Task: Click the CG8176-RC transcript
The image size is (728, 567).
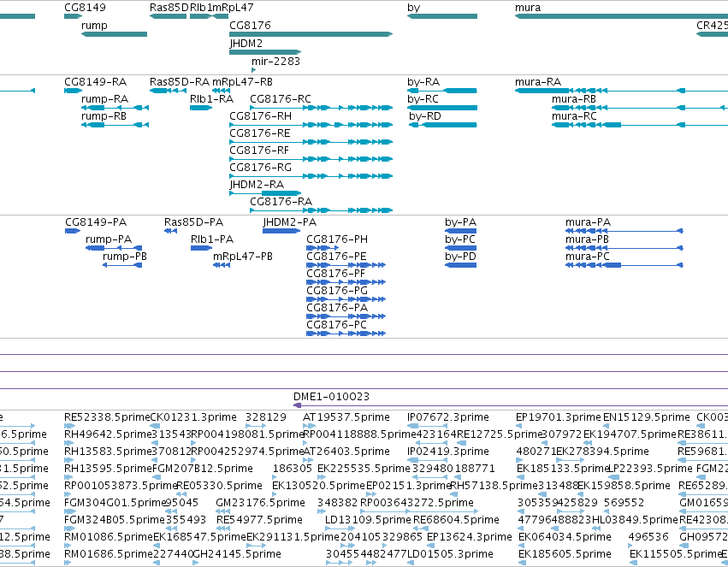Action: 322,108
